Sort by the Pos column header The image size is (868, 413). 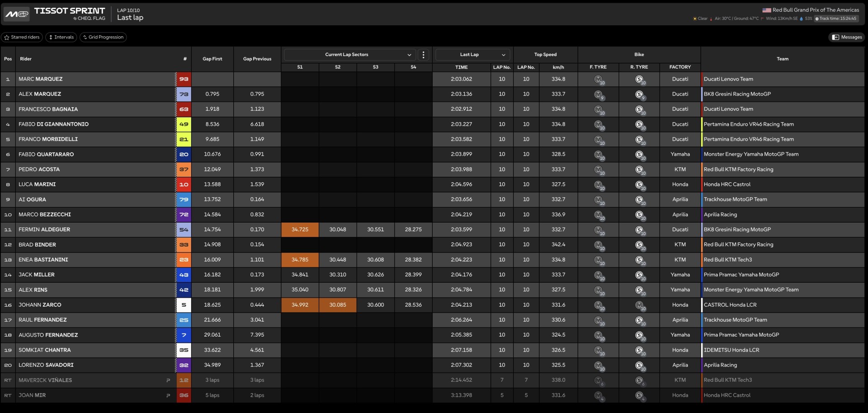(8, 59)
